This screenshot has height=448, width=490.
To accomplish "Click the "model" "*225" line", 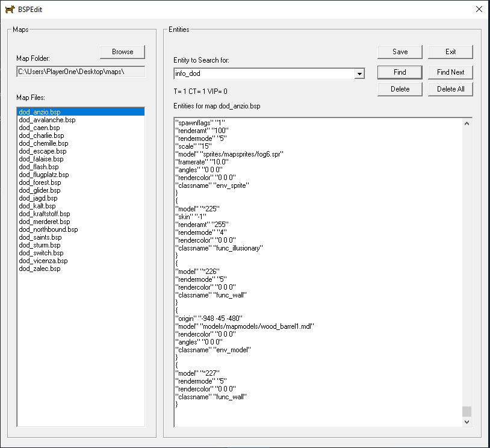I will point(197,209).
